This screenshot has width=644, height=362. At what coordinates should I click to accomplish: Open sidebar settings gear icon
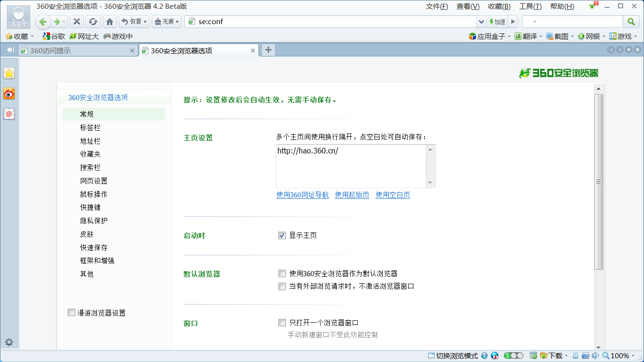[9, 343]
